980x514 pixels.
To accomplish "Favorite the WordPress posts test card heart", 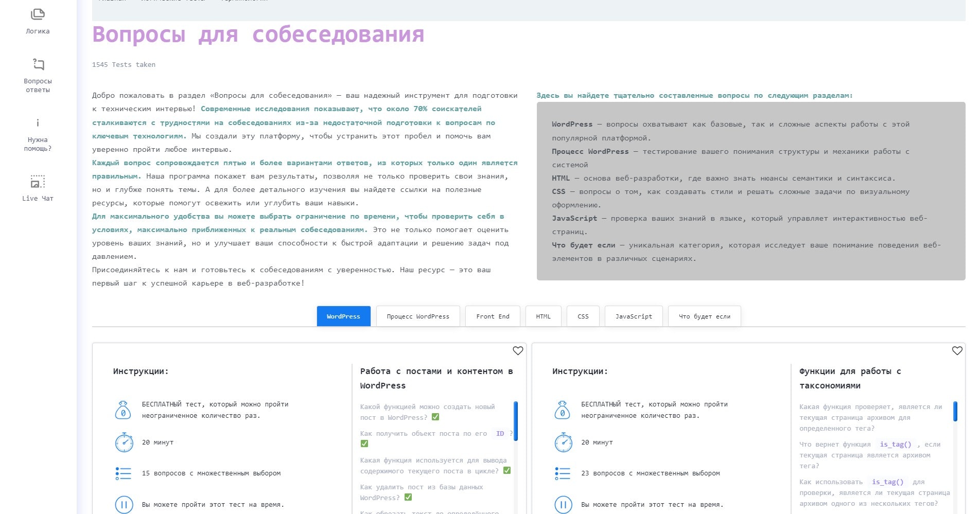I will [x=518, y=351].
